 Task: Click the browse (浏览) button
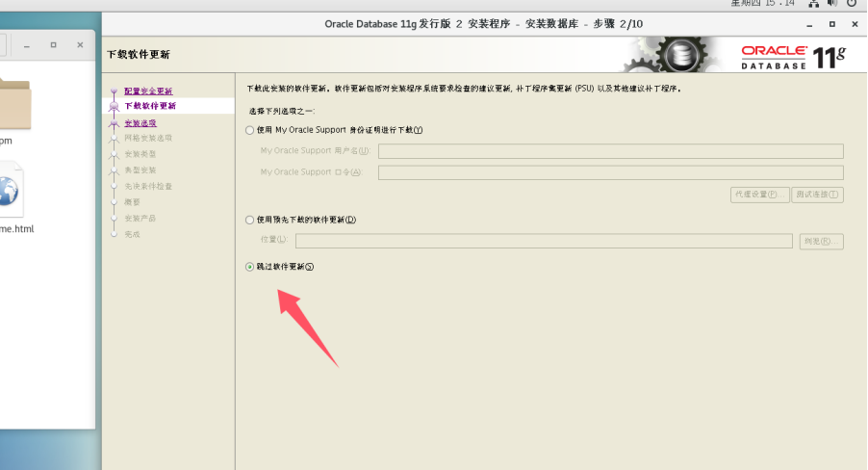tap(821, 241)
